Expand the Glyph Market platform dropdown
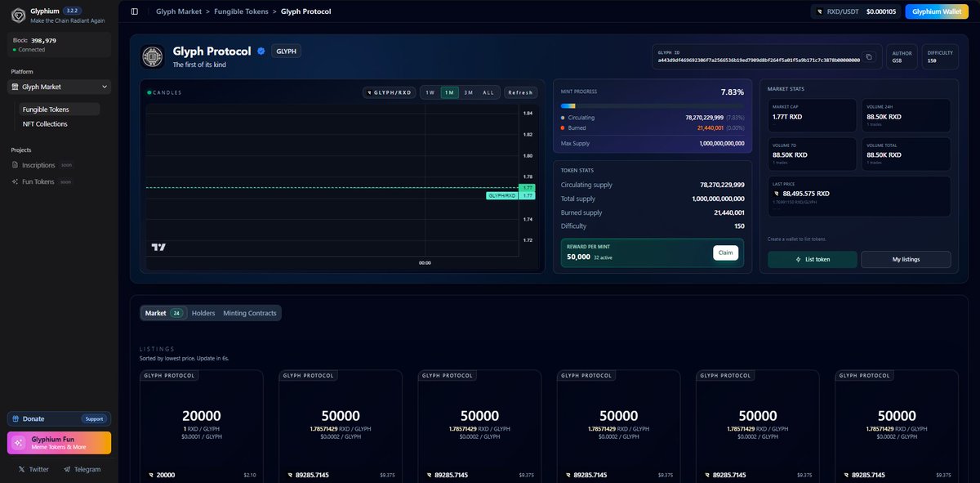Image resolution: width=980 pixels, height=483 pixels. pyautogui.click(x=60, y=87)
